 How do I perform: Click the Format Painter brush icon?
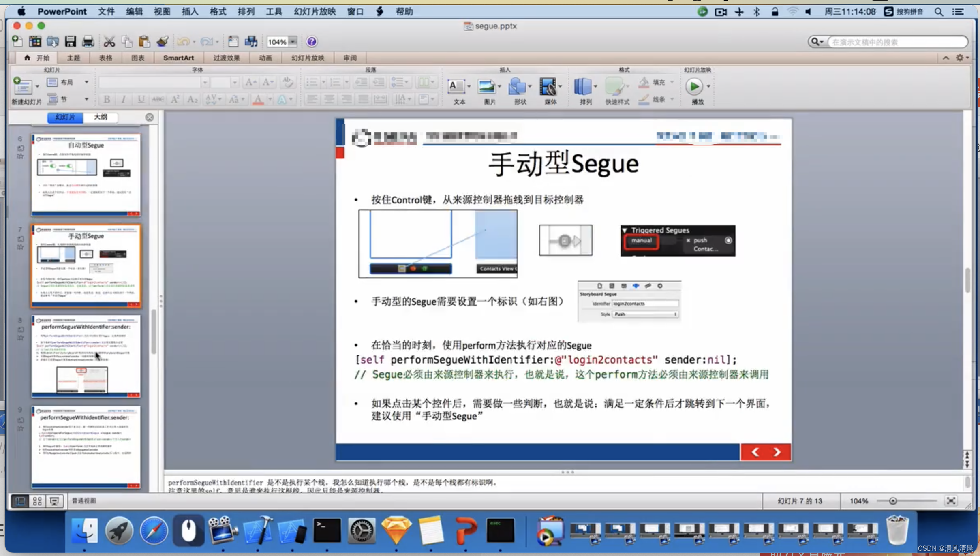click(163, 41)
